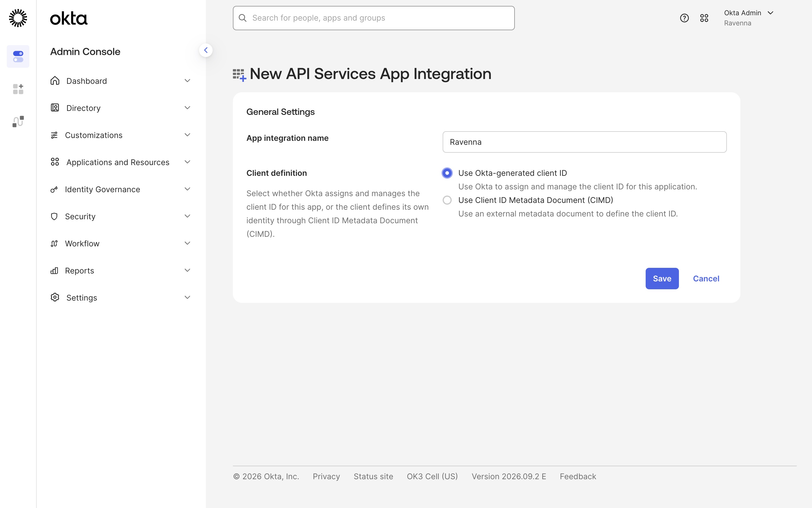812x508 pixels.
Task: Click the Dashboard home icon
Action: click(55, 81)
